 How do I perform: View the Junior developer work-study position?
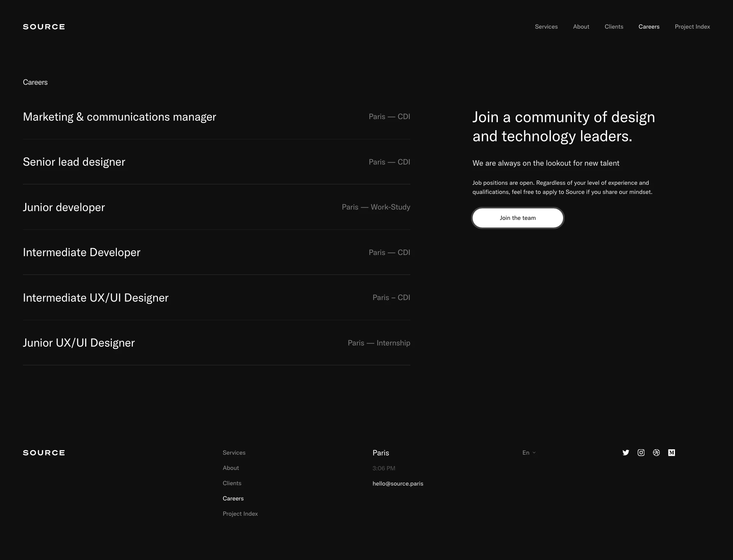(64, 207)
